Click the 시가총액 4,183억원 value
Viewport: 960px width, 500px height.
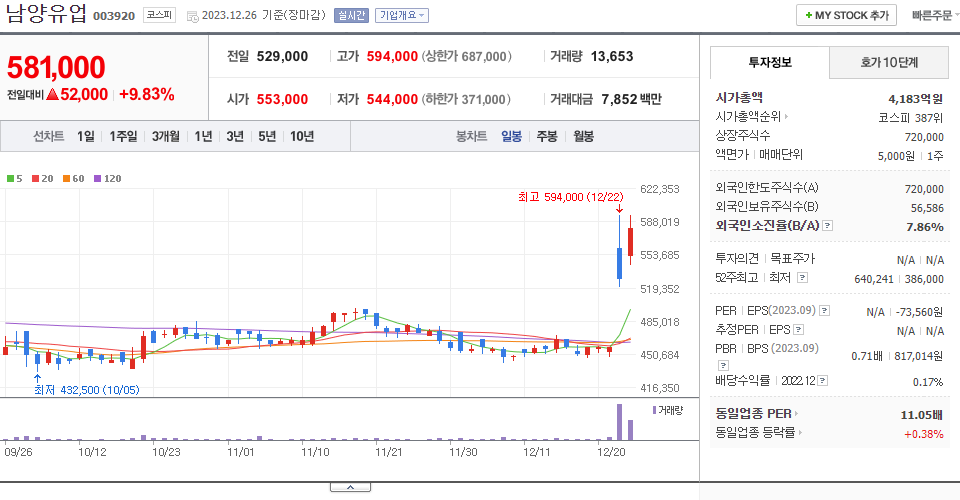coord(915,99)
